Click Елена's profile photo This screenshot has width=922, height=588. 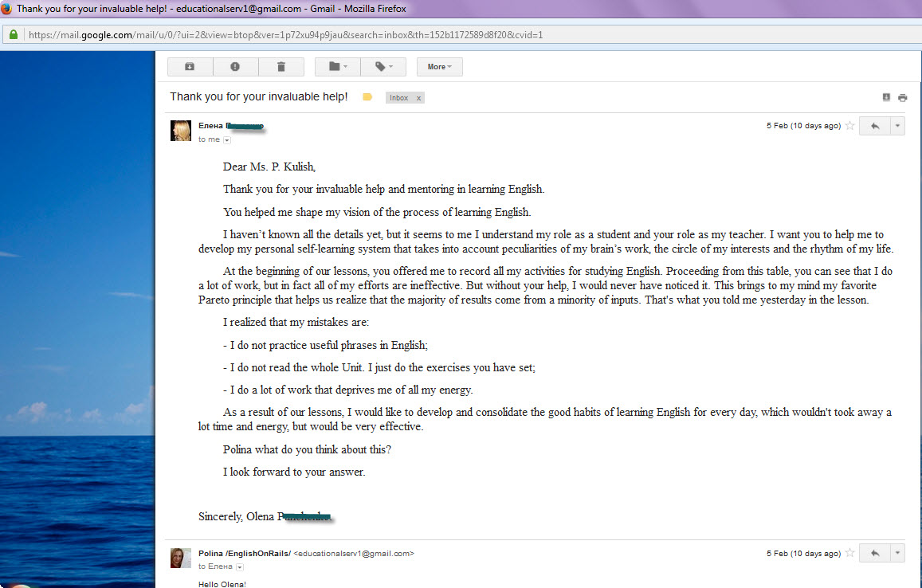[x=181, y=131]
